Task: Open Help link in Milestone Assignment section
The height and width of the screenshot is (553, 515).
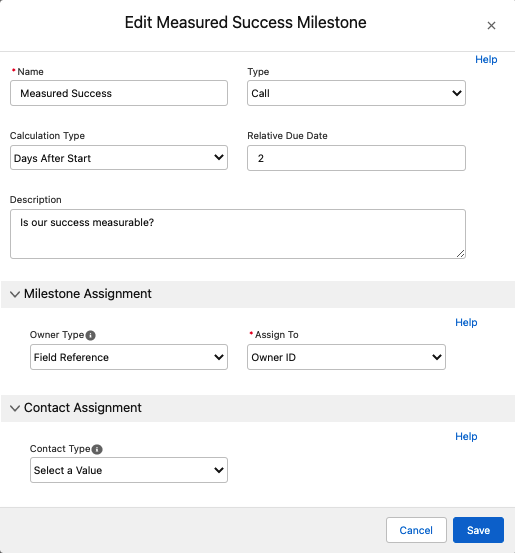Action: click(466, 322)
